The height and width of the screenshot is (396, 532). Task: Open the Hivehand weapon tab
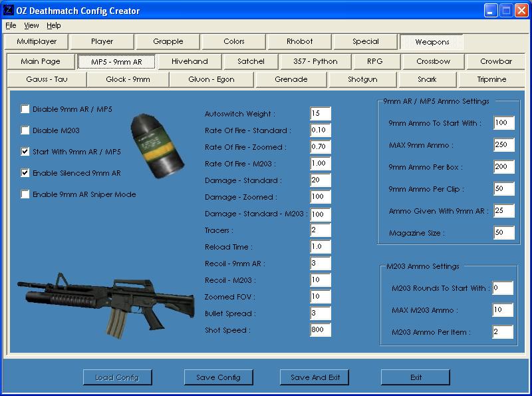190,61
